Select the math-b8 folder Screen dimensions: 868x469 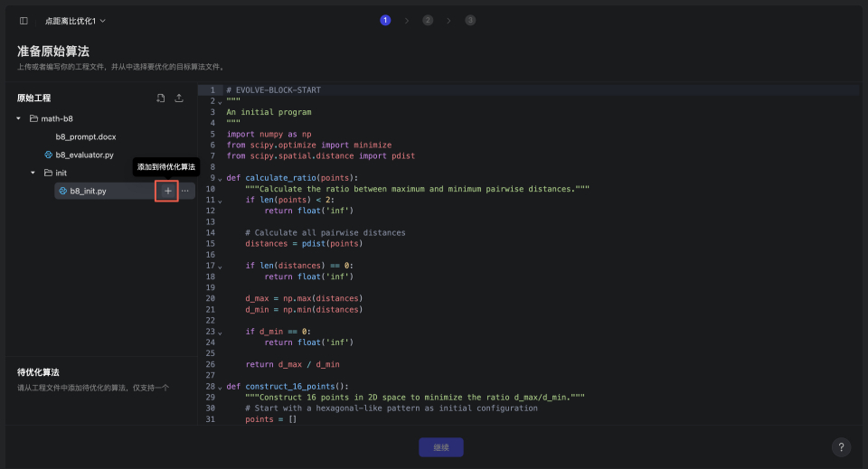[x=56, y=118]
